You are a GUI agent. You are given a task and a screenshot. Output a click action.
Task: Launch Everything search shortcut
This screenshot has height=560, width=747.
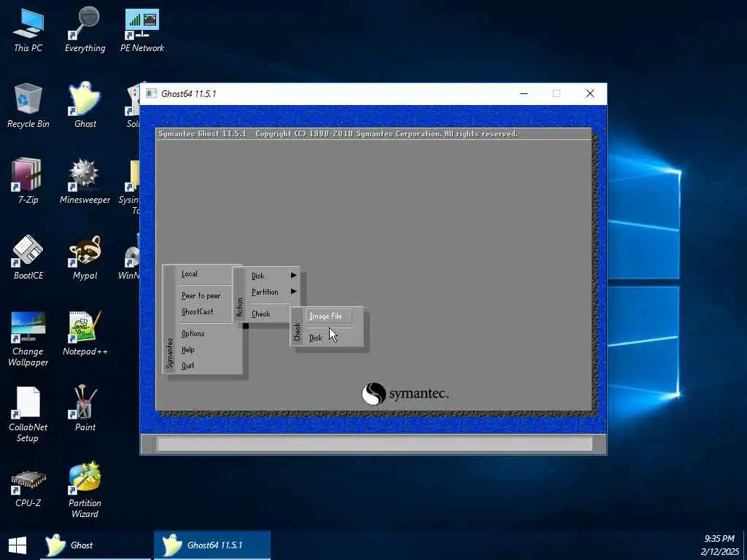85,30
